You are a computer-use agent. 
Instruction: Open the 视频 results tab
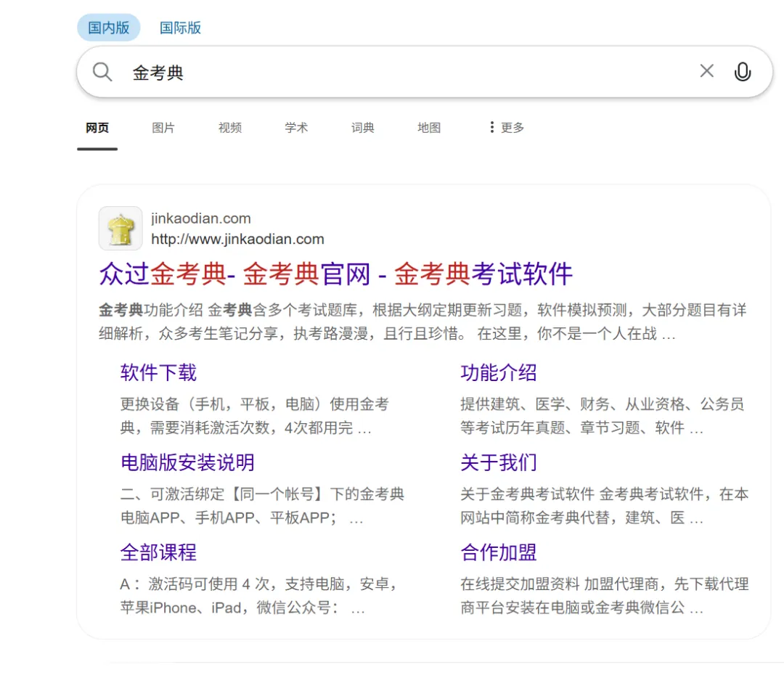(230, 128)
